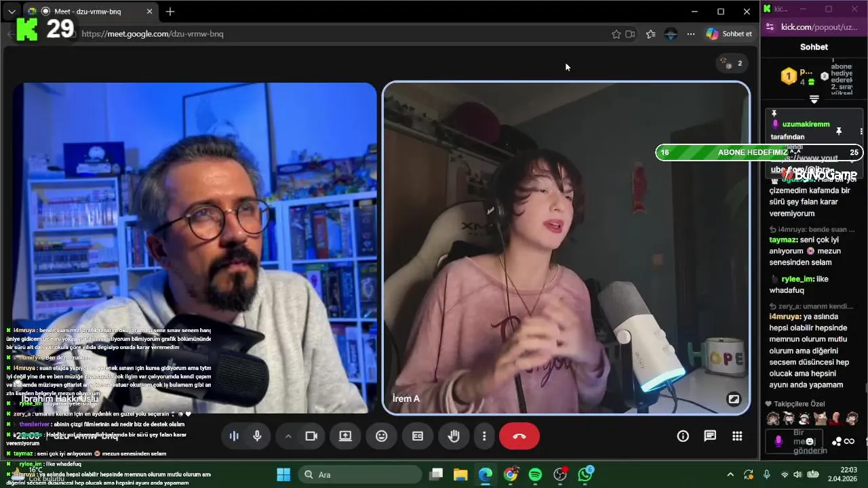Open the Meet more options menu

tap(484, 436)
